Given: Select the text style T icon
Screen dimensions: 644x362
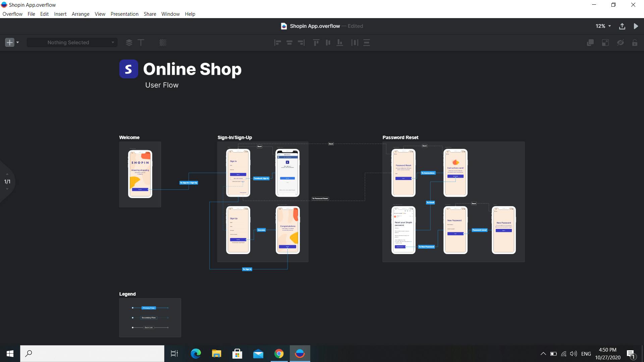Looking at the screenshot, I should tap(141, 43).
